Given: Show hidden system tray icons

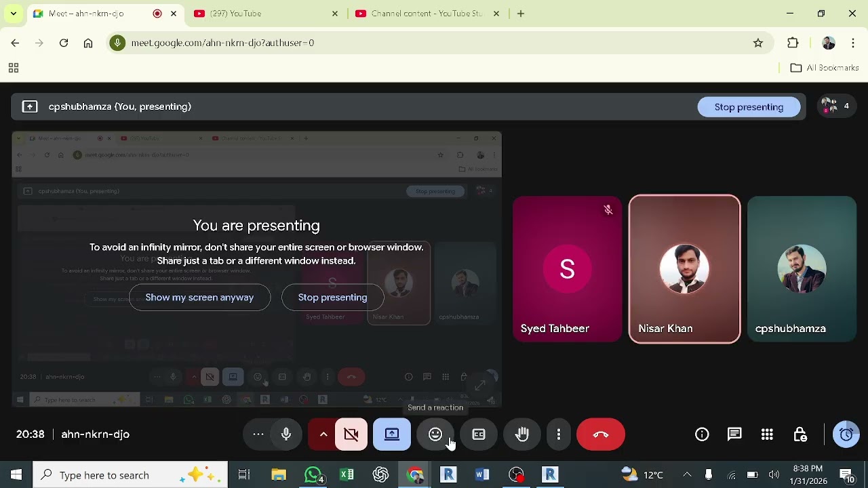Looking at the screenshot, I should [687, 475].
